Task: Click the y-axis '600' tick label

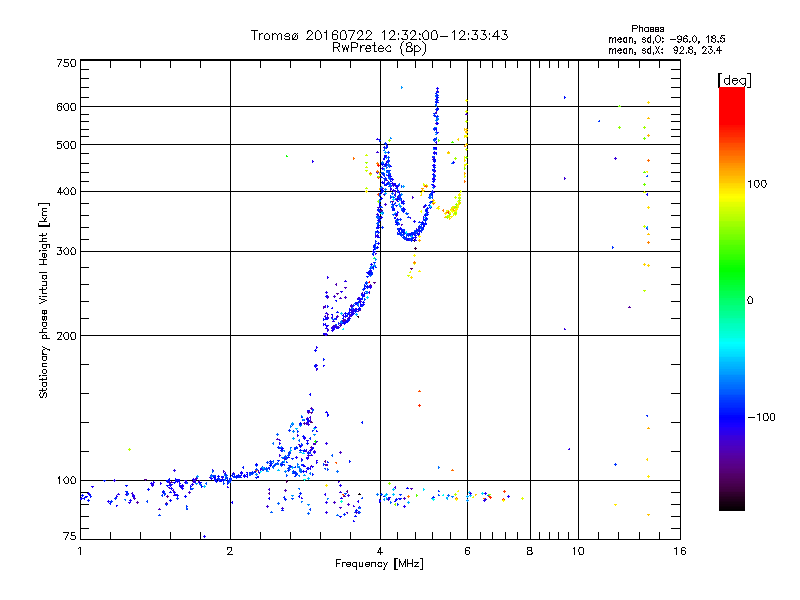Action: point(66,107)
